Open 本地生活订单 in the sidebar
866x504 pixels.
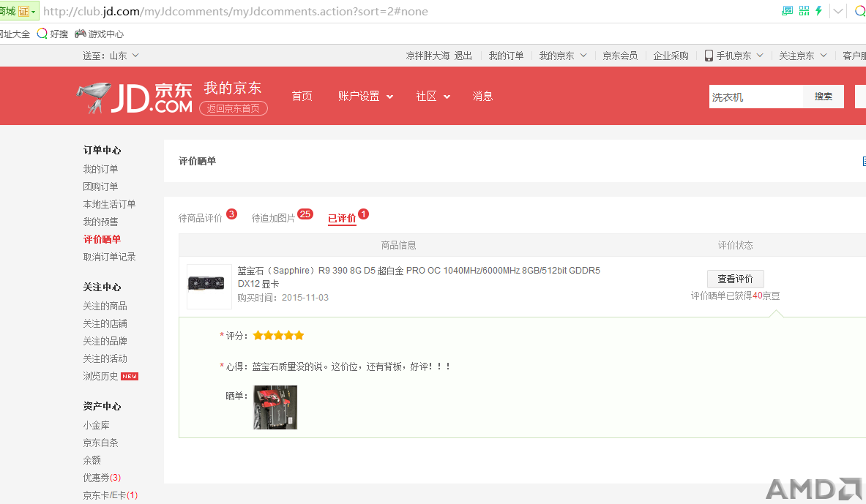click(x=109, y=204)
